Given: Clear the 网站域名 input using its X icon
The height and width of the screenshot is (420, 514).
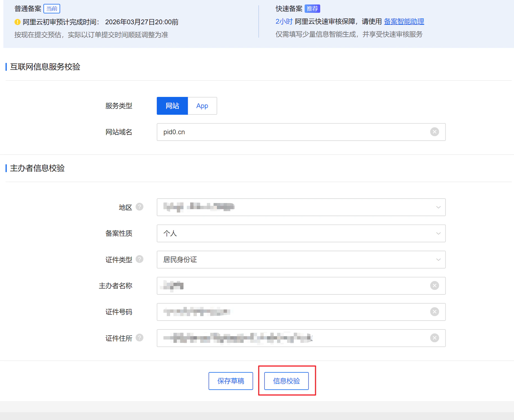Looking at the screenshot, I should pyautogui.click(x=435, y=132).
